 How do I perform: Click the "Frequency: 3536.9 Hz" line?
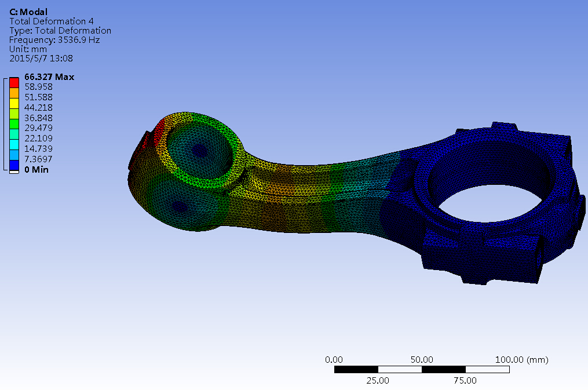point(54,40)
